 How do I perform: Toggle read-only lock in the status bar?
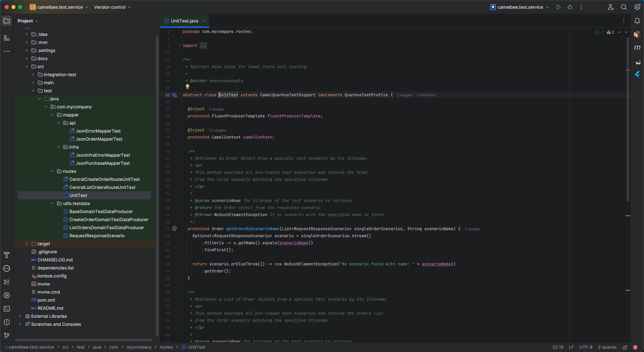click(625, 347)
